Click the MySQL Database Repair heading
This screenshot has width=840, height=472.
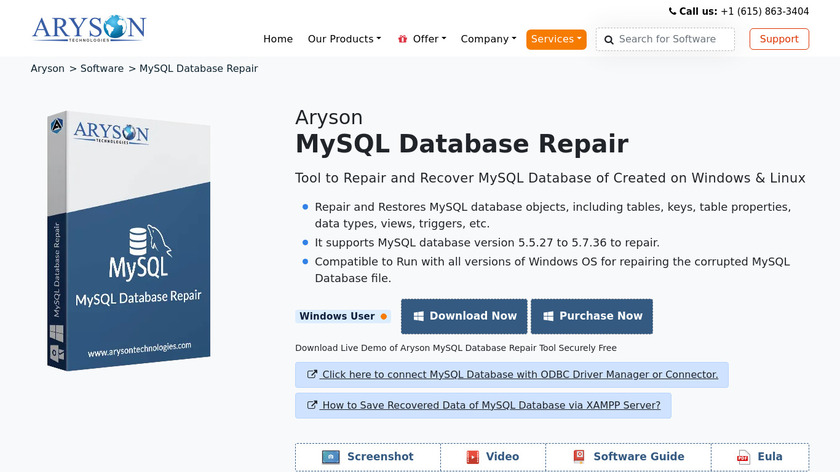(462, 144)
